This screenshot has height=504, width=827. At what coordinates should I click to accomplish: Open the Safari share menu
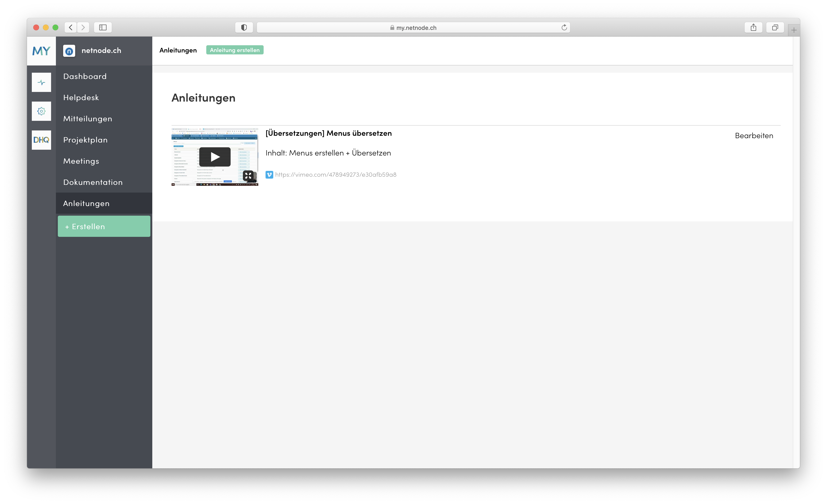tap(754, 27)
